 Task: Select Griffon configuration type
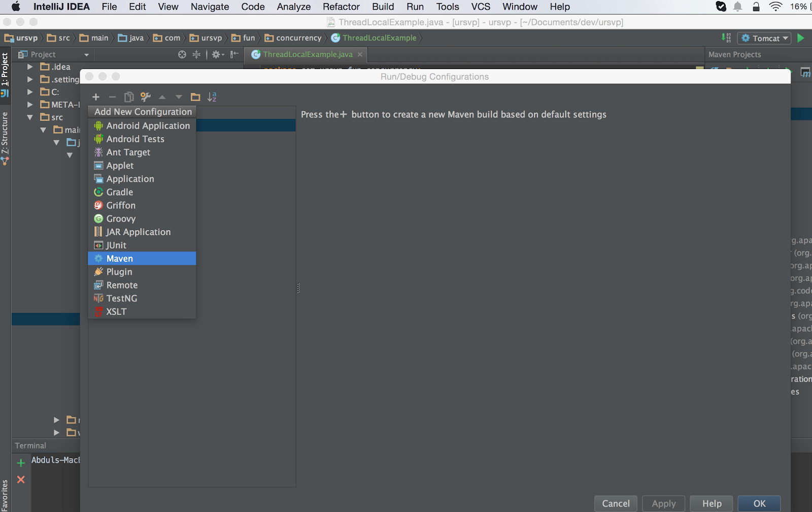point(142,205)
